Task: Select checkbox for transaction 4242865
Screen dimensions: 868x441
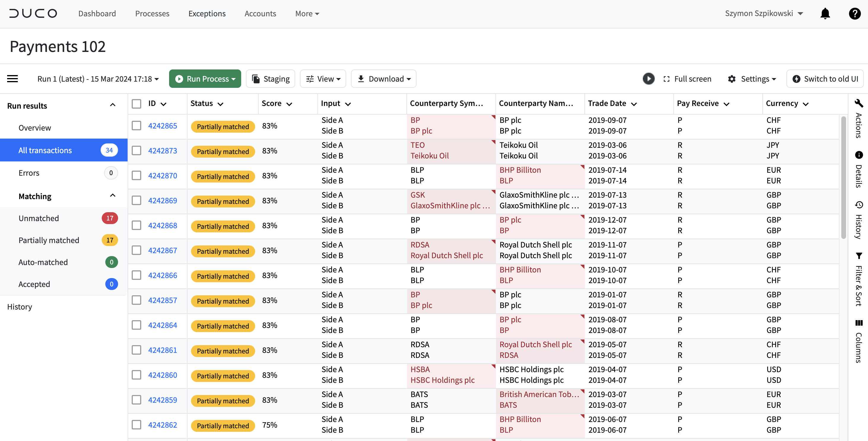Action: tap(136, 126)
